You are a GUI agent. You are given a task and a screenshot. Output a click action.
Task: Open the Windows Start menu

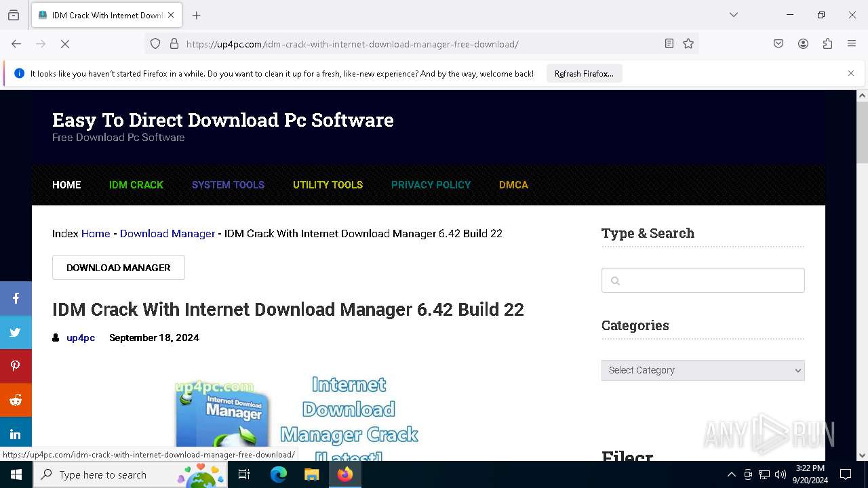tap(16, 474)
